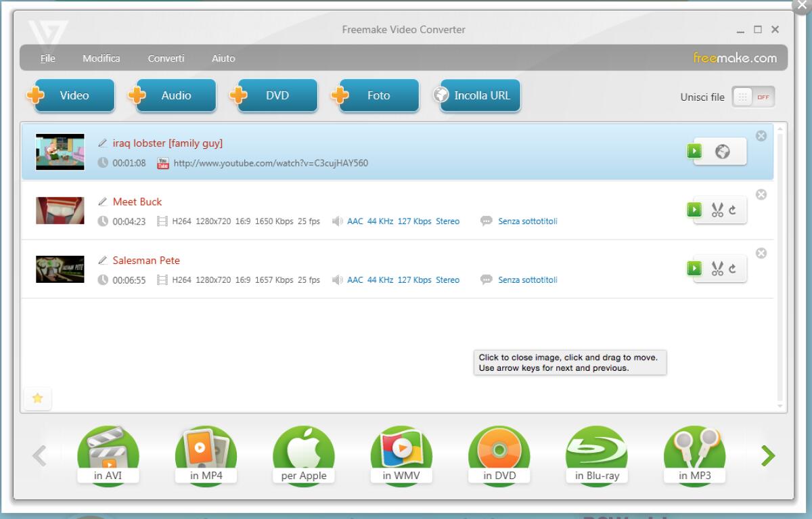Select the in DVD burning option

(x=499, y=455)
